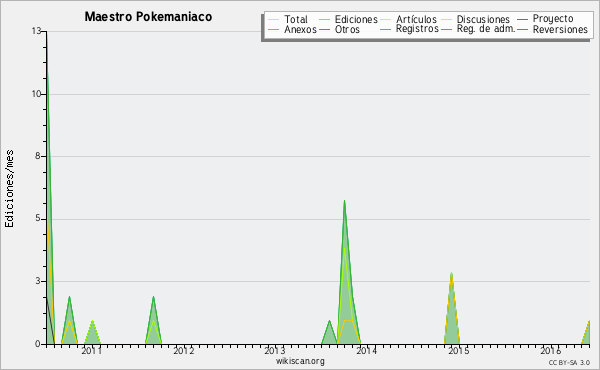Screen dimensions: 600x370
Task: Click the 8 y-axis value
Action: pyautogui.click(x=38, y=156)
